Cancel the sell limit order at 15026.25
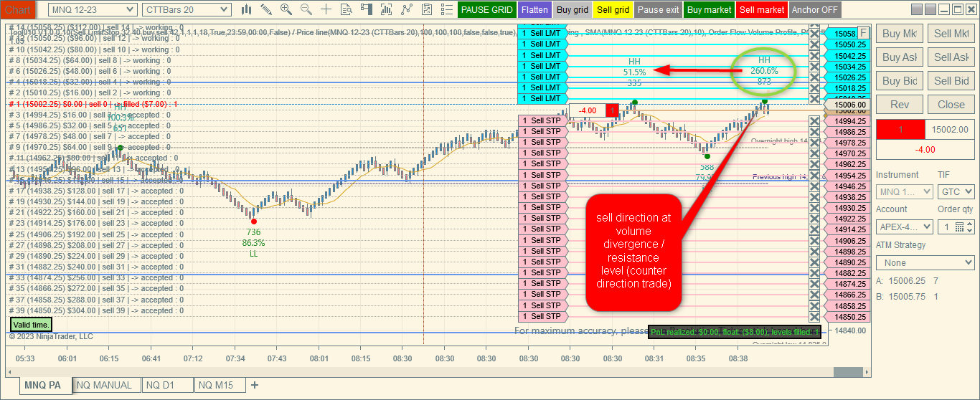This screenshot has width=980, height=400. point(814,77)
